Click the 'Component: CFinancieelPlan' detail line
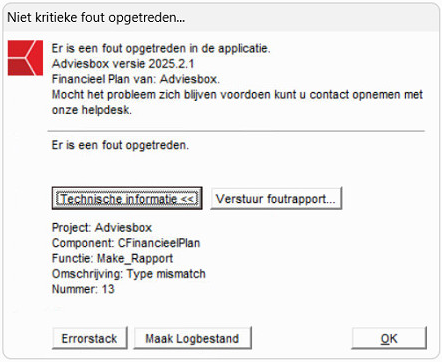Image resolution: width=442 pixels, height=362 pixels. pos(126,243)
